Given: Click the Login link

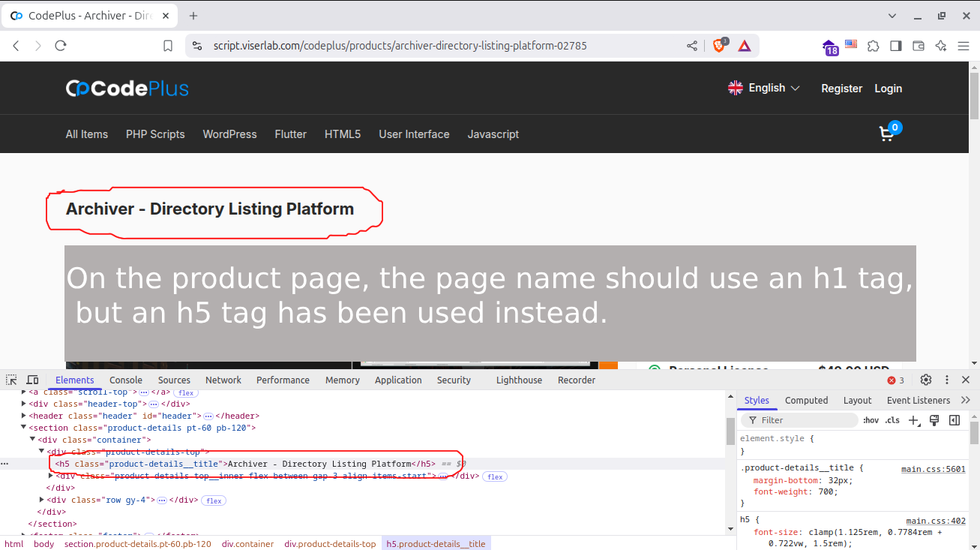Looking at the screenshot, I should [x=888, y=89].
